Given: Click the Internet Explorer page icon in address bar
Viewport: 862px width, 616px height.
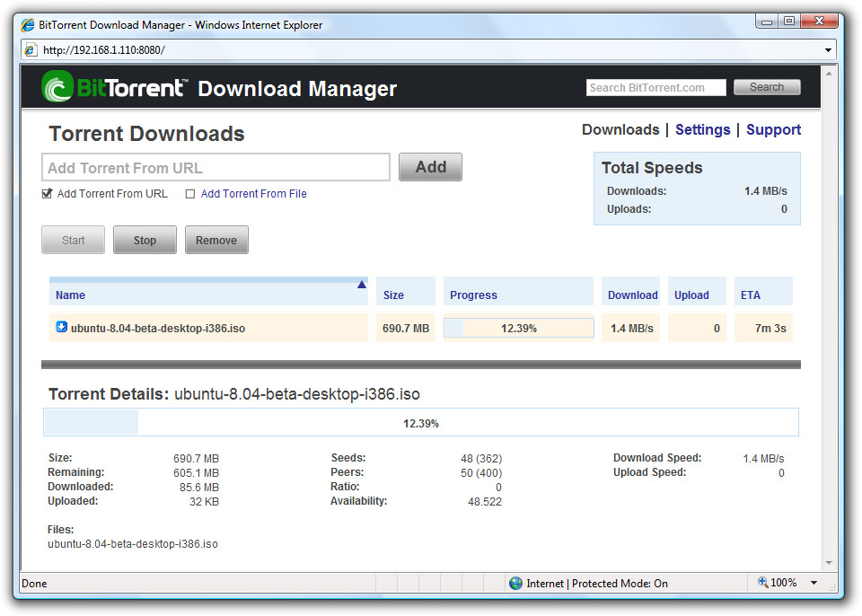Looking at the screenshot, I should [x=31, y=50].
